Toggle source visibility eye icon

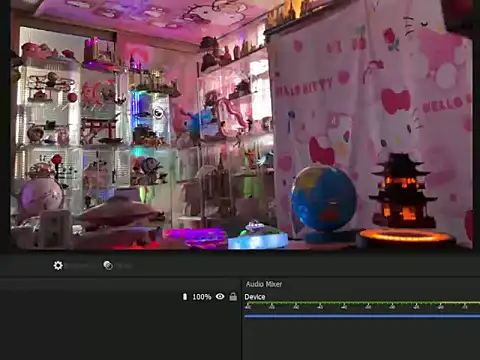220,296
